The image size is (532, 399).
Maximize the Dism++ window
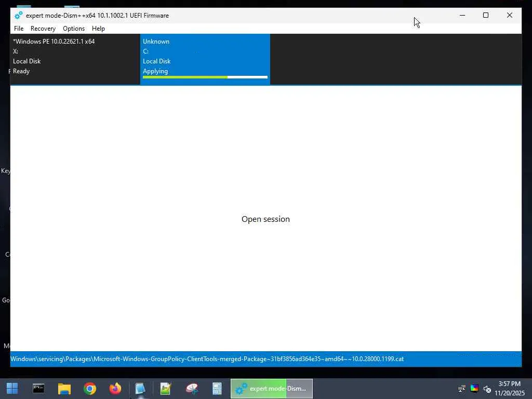point(486,15)
